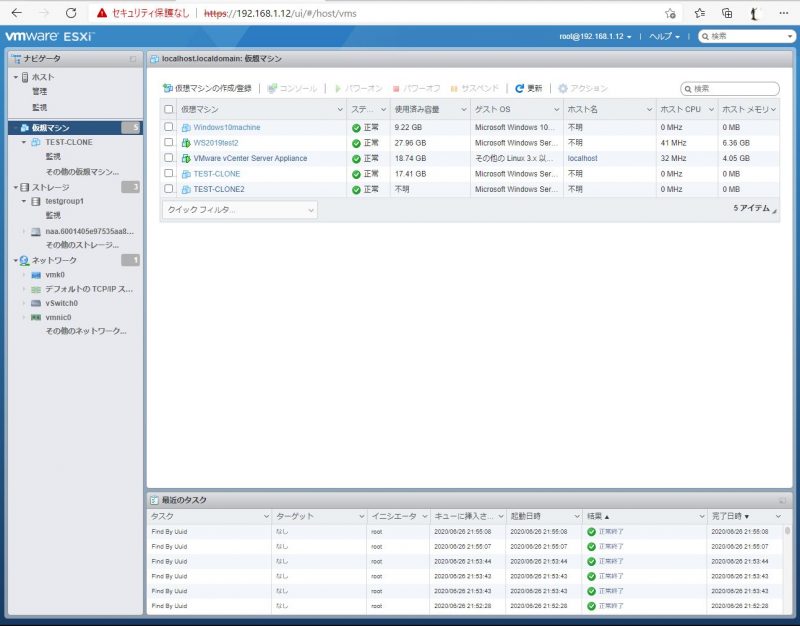Check the VMware vCenter Server Appliance checkbox
The image size is (800, 626).
(x=168, y=158)
